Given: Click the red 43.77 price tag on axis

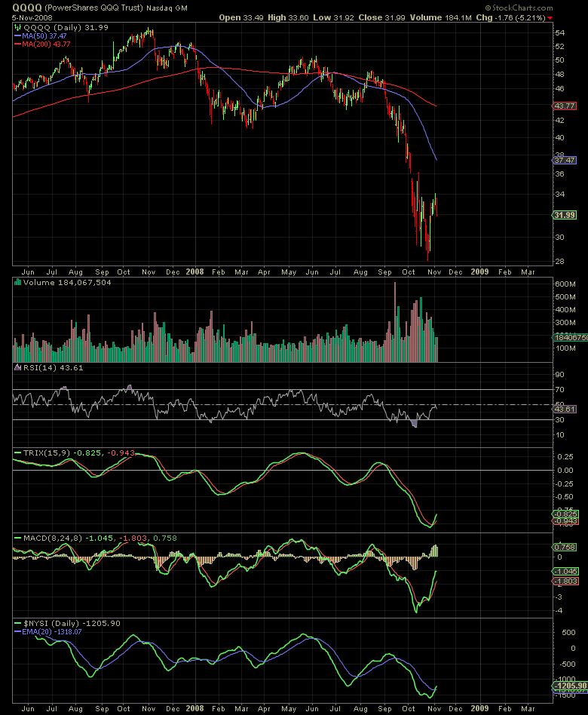Looking at the screenshot, I should 565,106.
